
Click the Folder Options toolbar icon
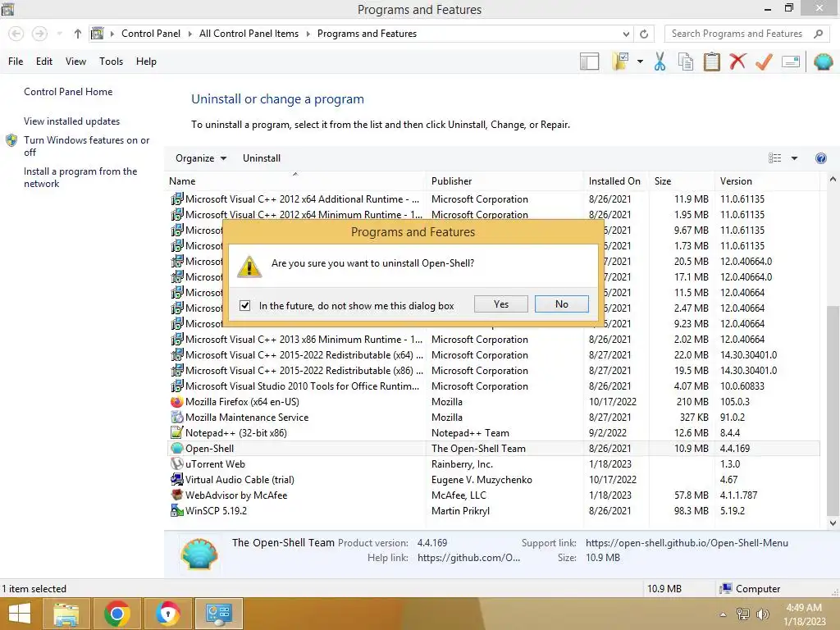tap(620, 62)
